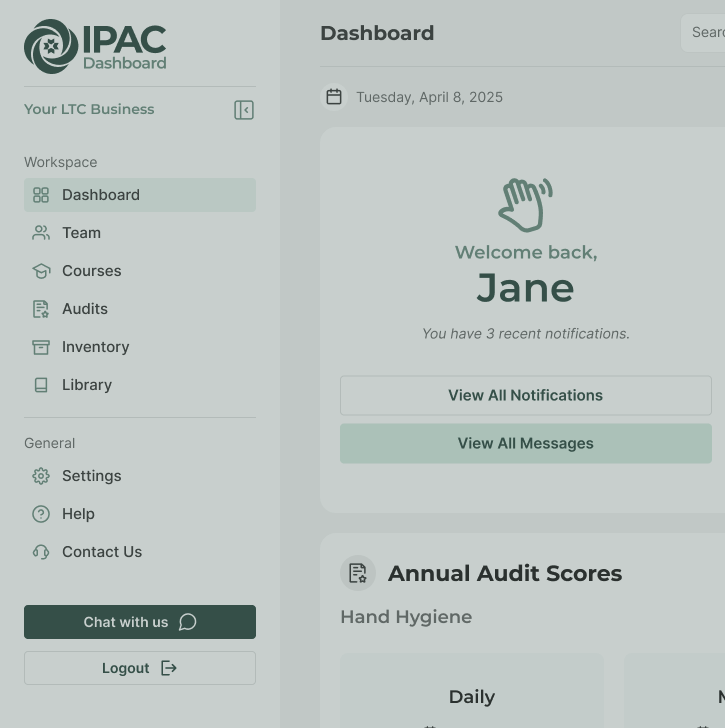Go to Courses in the sidebar
Screen dimensions: 725x728
tap(91, 271)
